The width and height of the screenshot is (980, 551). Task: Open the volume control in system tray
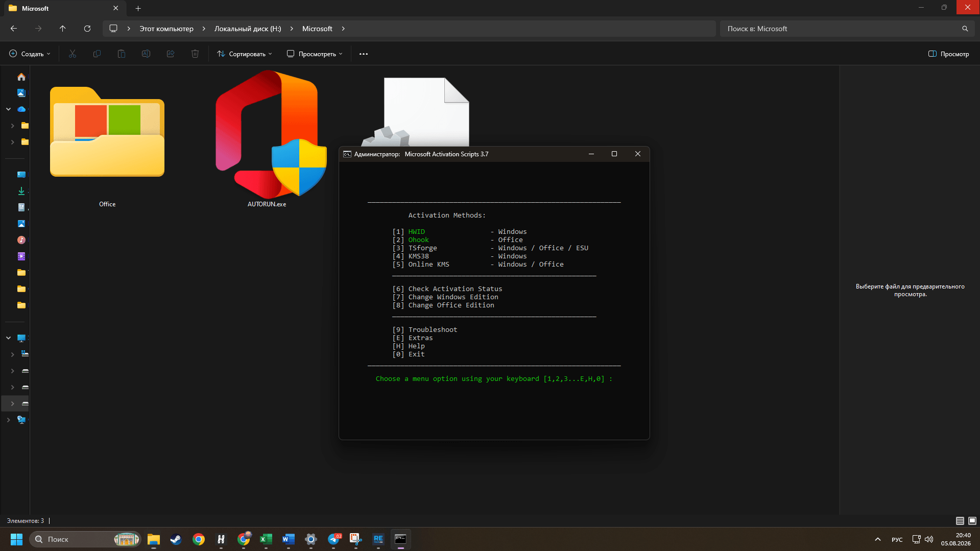929,539
